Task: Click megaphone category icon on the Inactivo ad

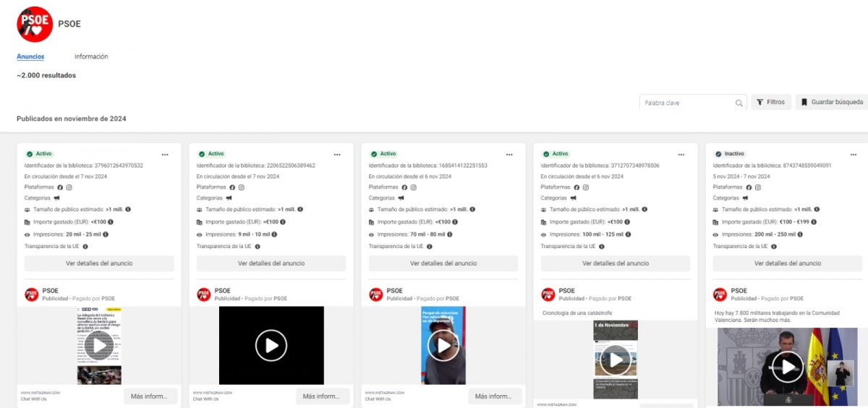Action: 746,197
